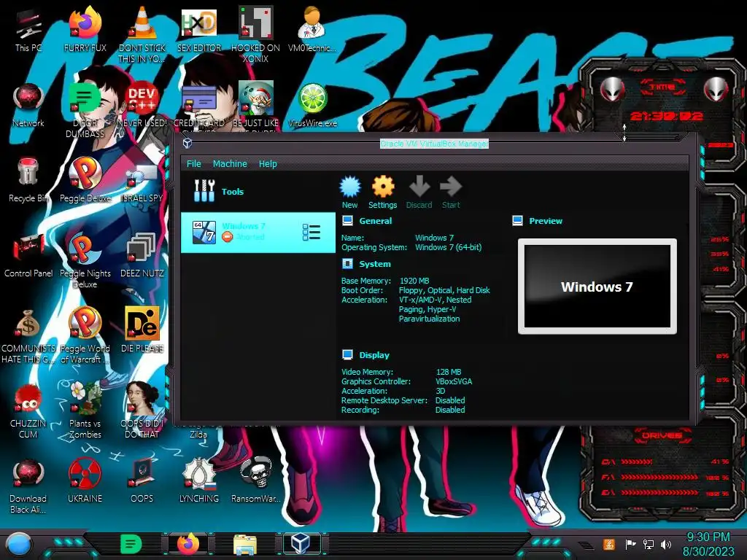The height and width of the screenshot is (560, 747).
Task: Click the Start orb button
Action: point(18,545)
